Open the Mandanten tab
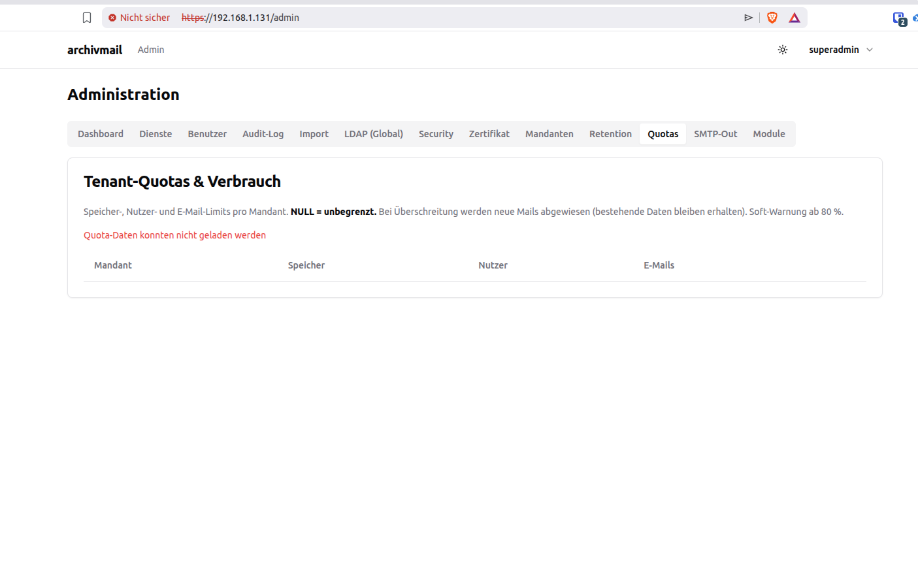The height and width of the screenshot is (588, 918). [549, 134]
